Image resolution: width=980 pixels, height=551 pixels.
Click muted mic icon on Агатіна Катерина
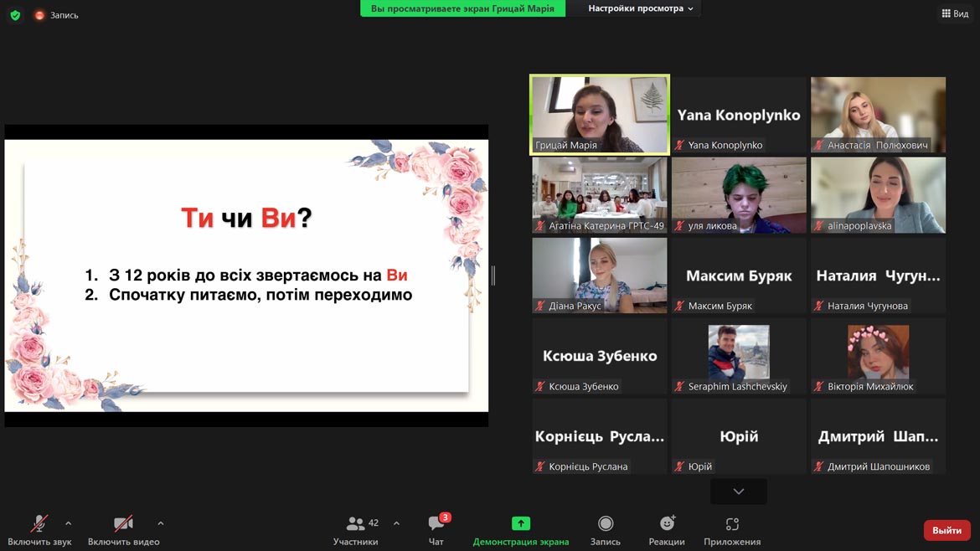coord(540,225)
